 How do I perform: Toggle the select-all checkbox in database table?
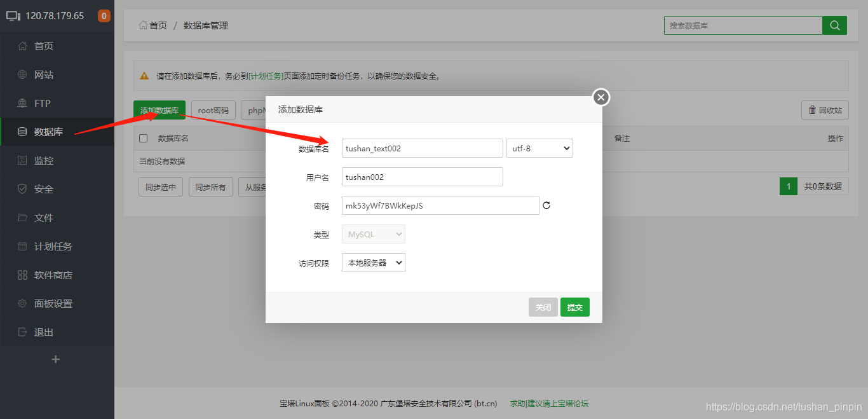click(x=143, y=138)
